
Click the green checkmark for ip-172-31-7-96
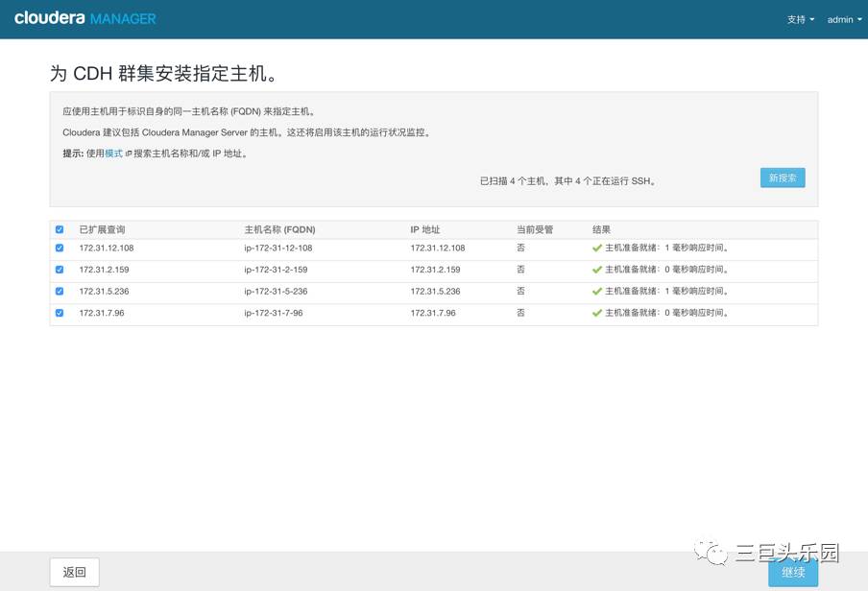click(597, 313)
